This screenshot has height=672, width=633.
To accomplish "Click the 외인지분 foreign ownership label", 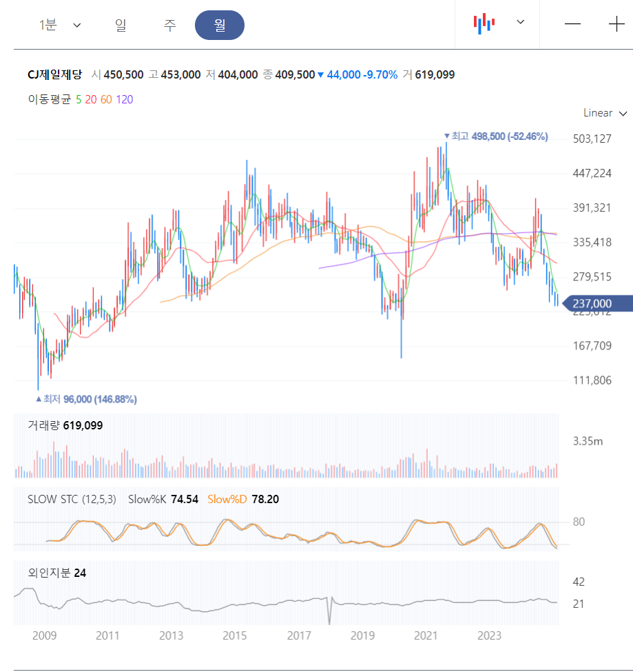I will [49, 573].
